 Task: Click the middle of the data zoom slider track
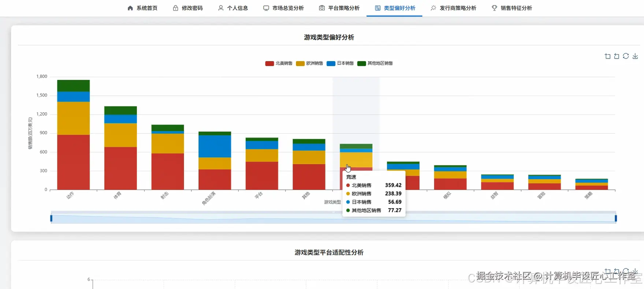(334, 218)
